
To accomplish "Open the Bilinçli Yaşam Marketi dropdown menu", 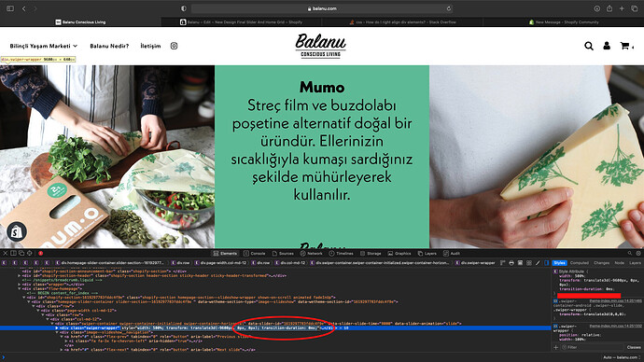I will tap(44, 46).
